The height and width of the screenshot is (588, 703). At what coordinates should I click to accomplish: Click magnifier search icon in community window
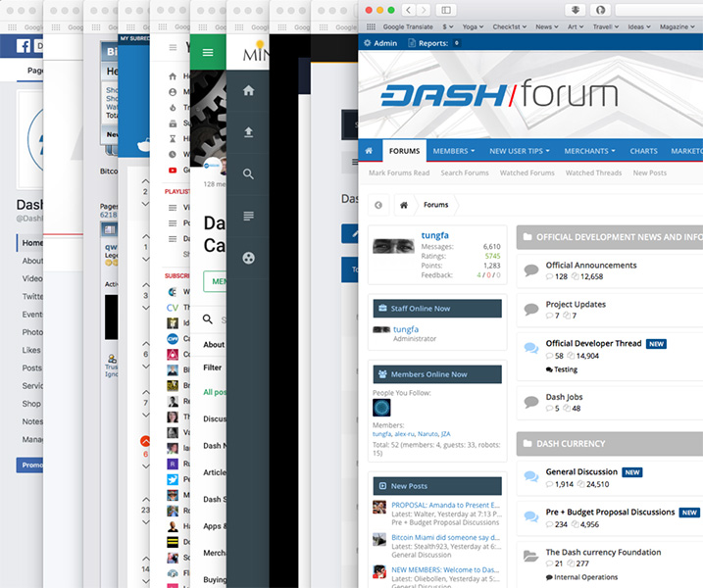[x=208, y=319]
